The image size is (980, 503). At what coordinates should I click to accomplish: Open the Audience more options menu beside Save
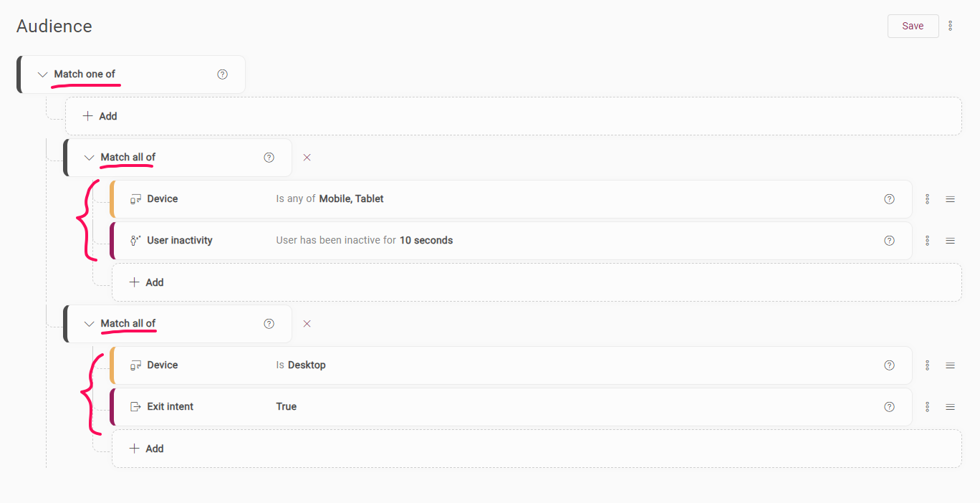click(x=951, y=26)
